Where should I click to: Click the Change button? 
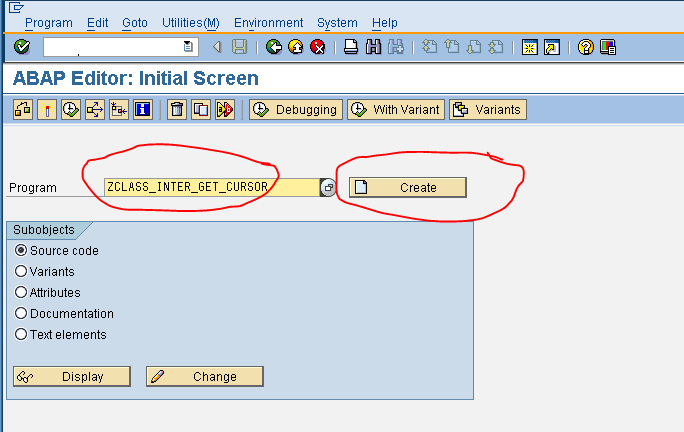coord(205,376)
